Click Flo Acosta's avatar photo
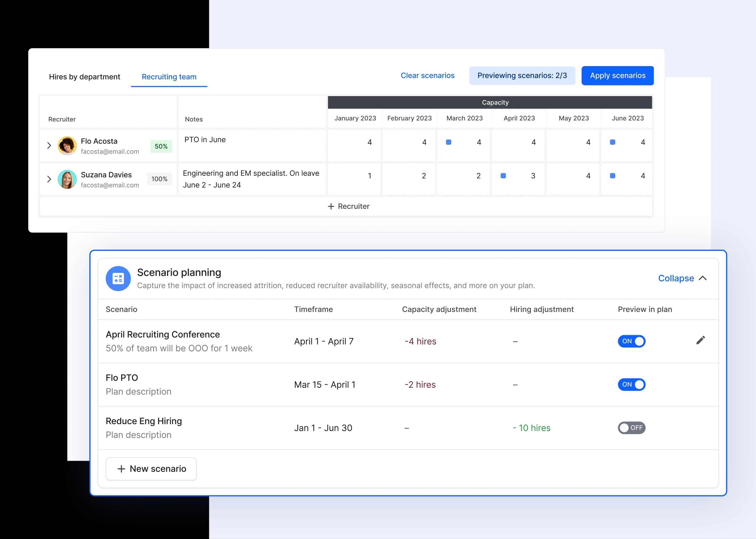The height and width of the screenshot is (539, 756). pos(67,146)
